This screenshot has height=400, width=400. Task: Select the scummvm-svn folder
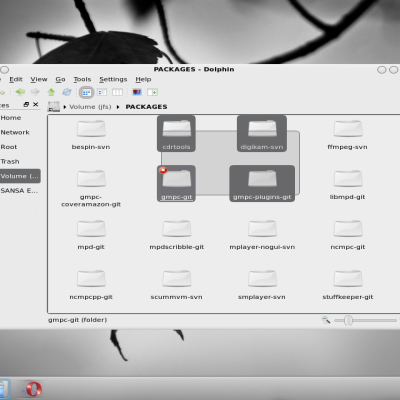click(x=177, y=285)
